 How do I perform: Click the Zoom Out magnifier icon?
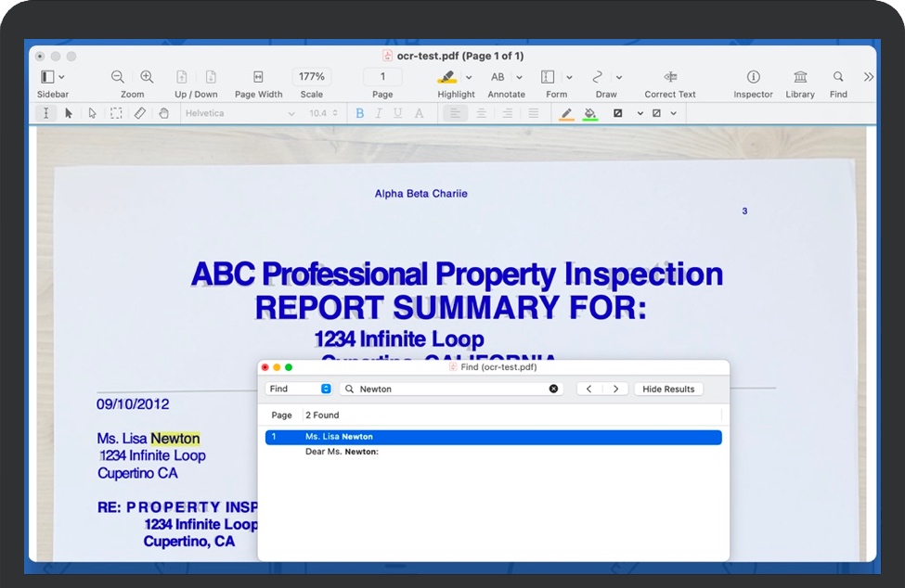coord(118,77)
